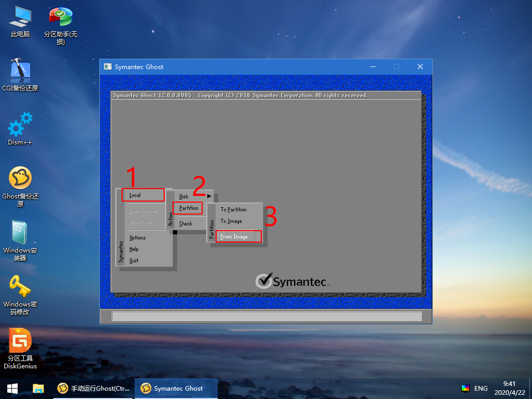Select Partition in the Action submenu
This screenshot has width=532, height=399.
tap(188, 208)
